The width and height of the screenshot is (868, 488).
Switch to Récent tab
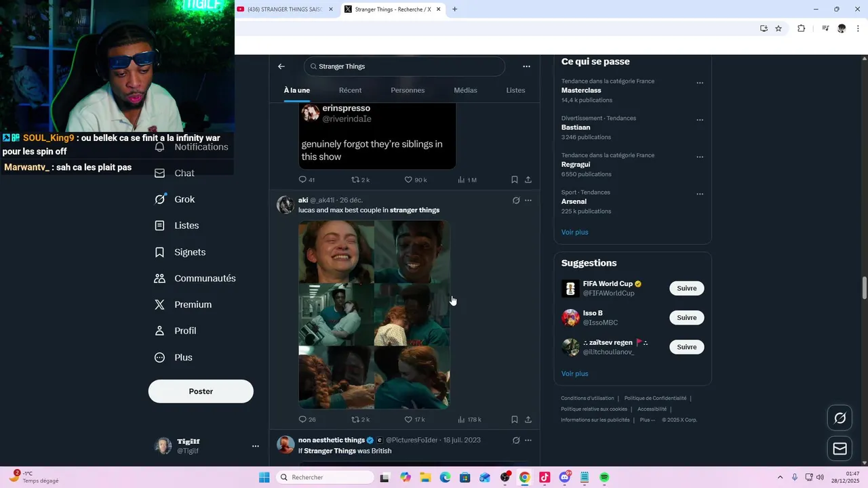350,90
